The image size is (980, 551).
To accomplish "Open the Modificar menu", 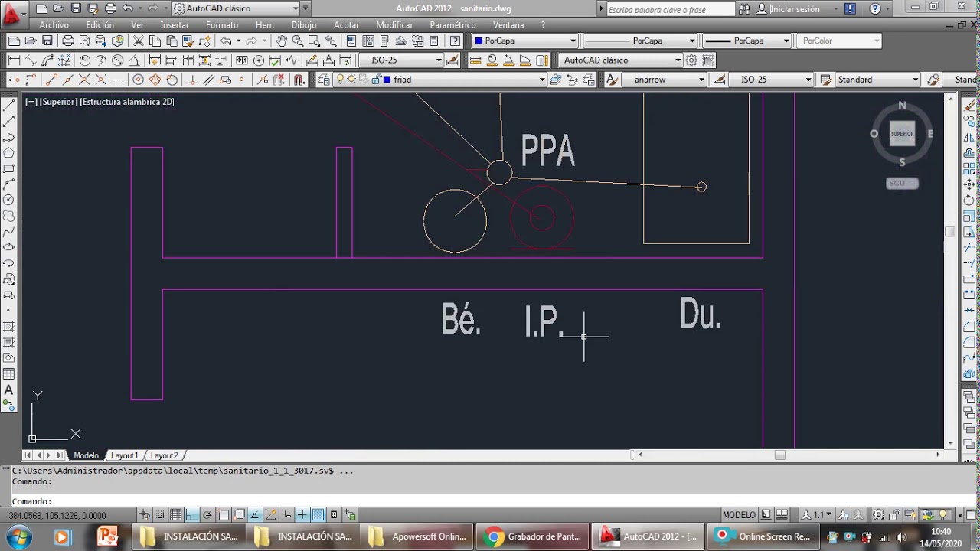I will 395,25.
